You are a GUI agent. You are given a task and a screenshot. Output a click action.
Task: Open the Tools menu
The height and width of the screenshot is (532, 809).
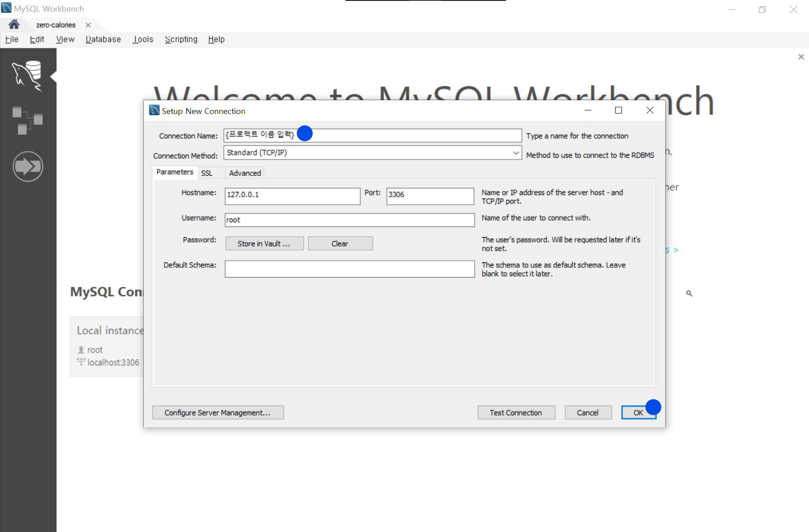point(143,39)
